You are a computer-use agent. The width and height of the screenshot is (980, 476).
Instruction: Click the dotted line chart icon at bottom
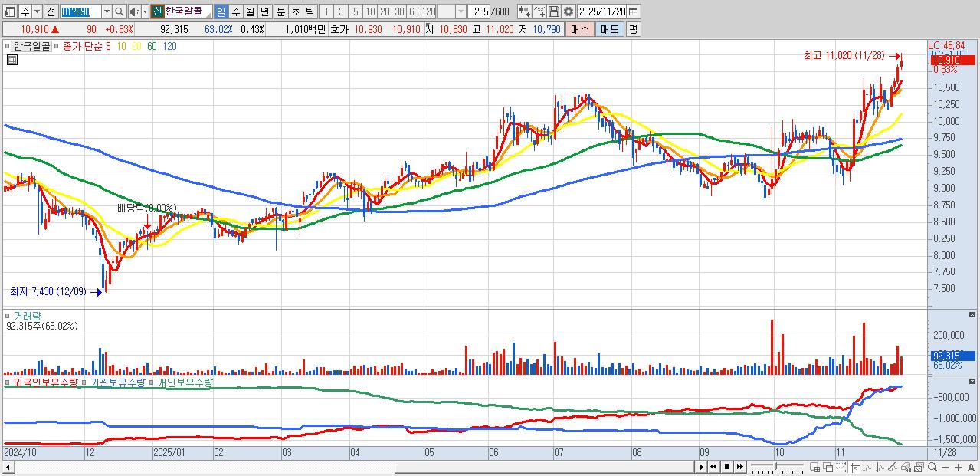pyautogui.click(x=841, y=468)
